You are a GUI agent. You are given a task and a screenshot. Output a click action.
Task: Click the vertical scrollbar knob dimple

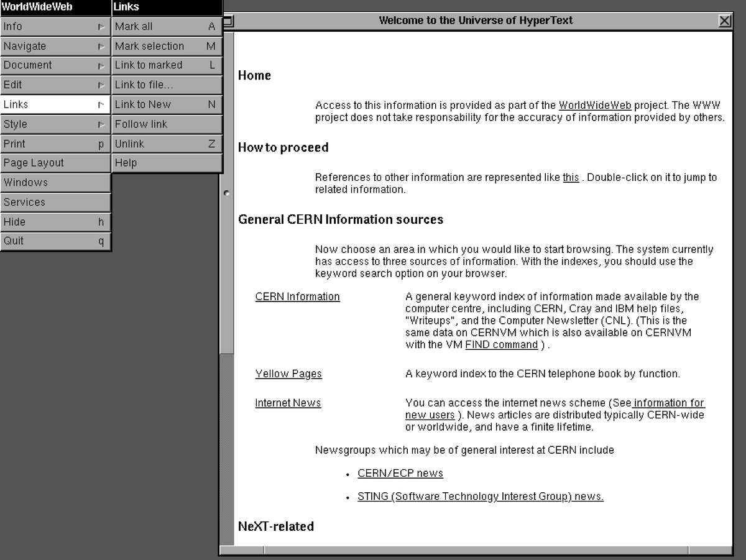(x=226, y=193)
